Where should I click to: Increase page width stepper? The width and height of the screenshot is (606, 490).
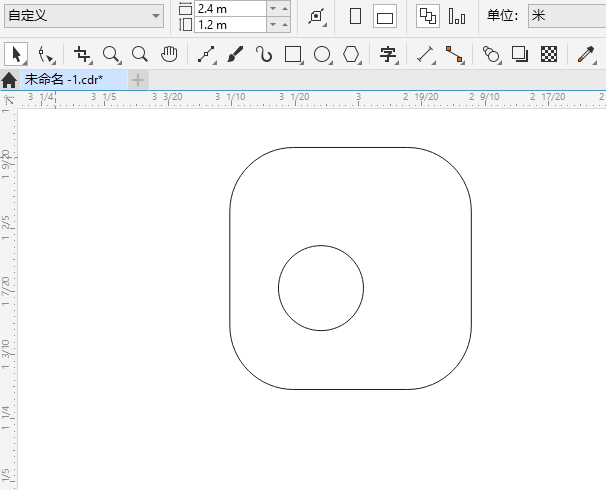(x=285, y=9)
